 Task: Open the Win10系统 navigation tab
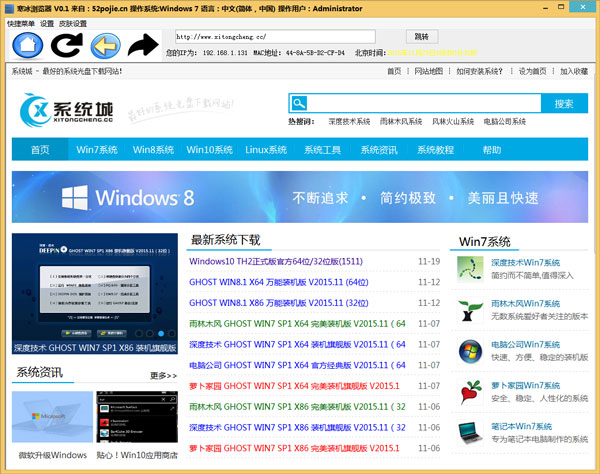pos(209,150)
